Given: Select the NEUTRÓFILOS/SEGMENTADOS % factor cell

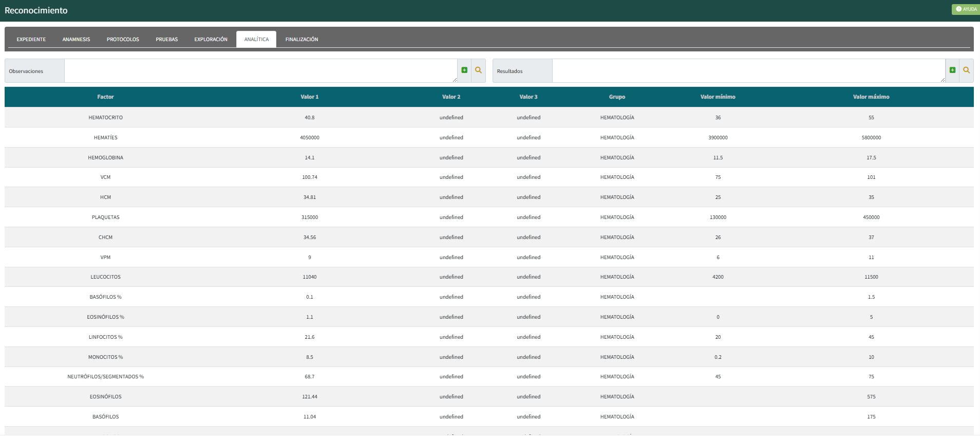Looking at the screenshot, I should point(106,377).
